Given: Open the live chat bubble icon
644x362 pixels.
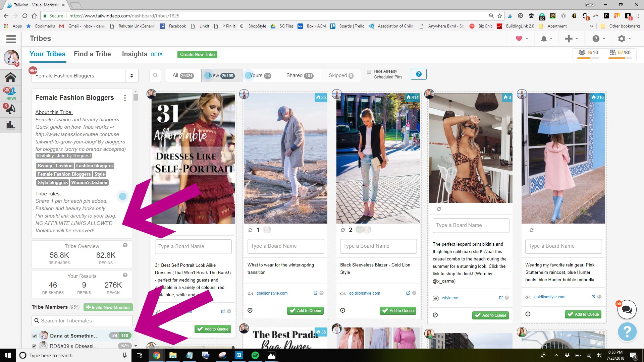Looking at the screenshot, I should click(x=627, y=309).
